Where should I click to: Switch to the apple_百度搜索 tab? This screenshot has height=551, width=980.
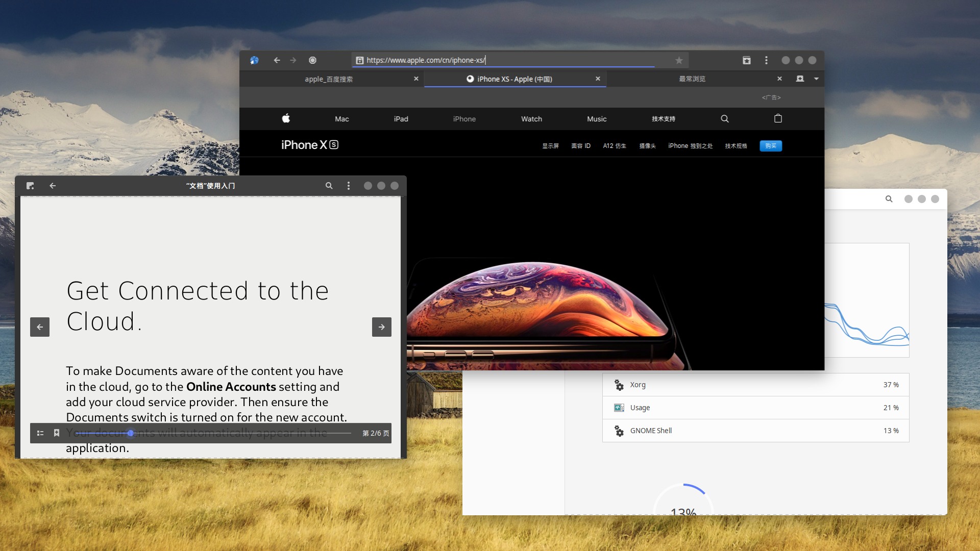point(329,79)
